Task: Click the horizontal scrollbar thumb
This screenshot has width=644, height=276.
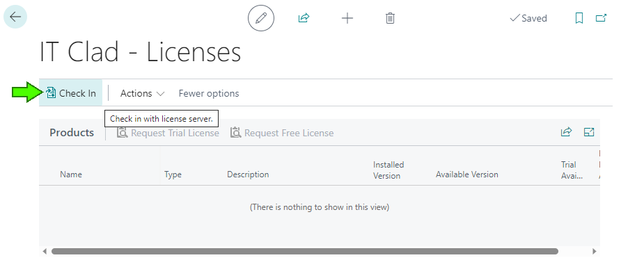Action: tap(305, 252)
